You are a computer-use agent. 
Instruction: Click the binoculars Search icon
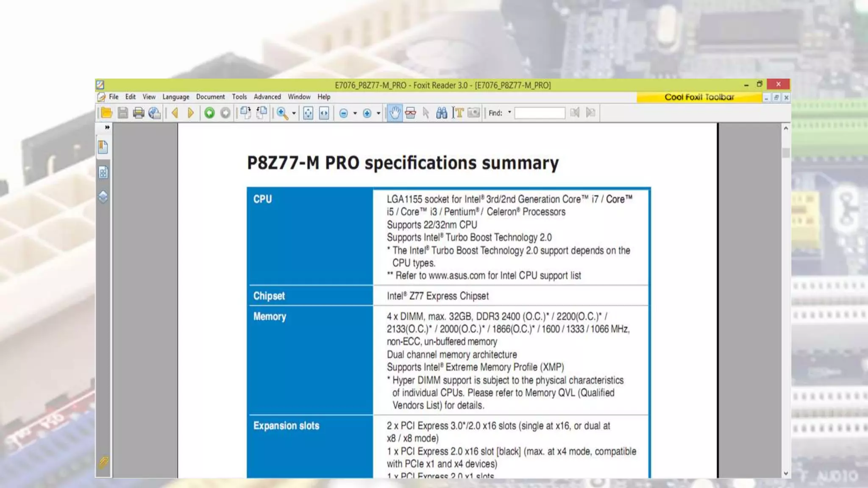[442, 113]
